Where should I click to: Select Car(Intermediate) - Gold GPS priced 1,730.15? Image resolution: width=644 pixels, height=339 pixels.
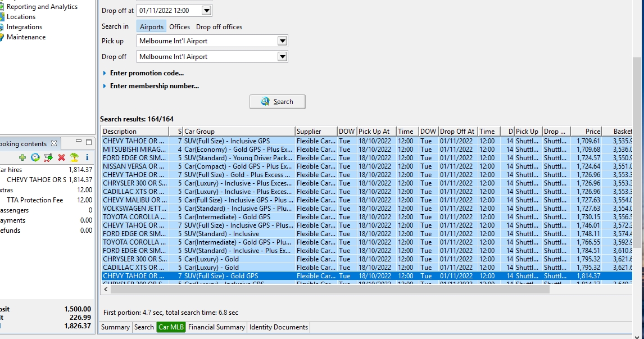[x=367, y=217]
